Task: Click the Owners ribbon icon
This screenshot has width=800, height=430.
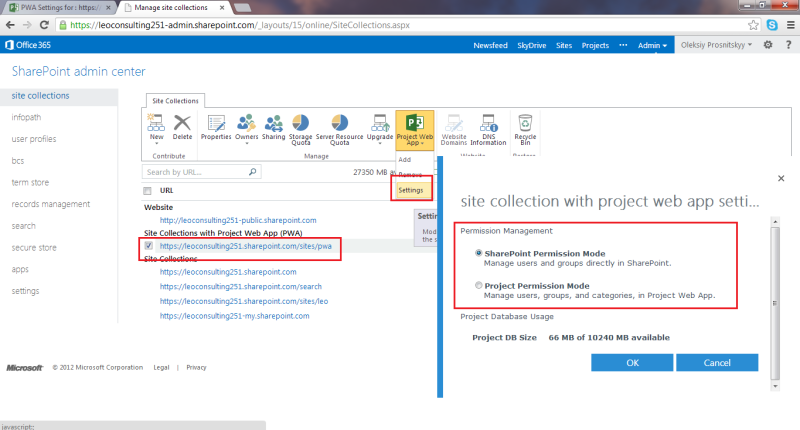Action: click(x=246, y=123)
